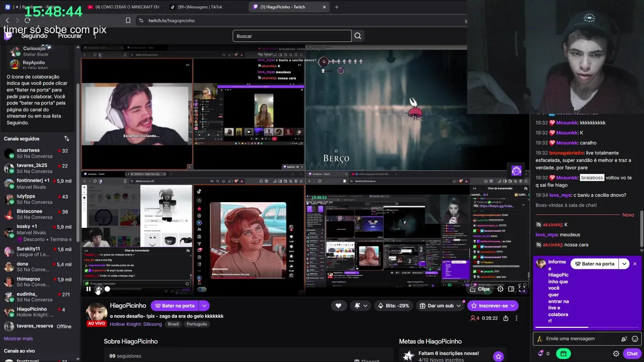Click the HiagoPicinho channel avatar

click(x=97, y=313)
